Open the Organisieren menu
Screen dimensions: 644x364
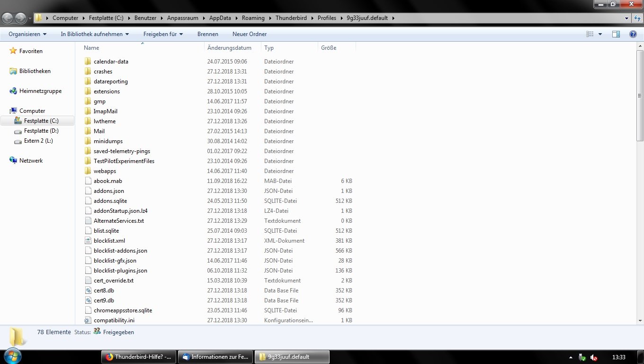pos(27,34)
